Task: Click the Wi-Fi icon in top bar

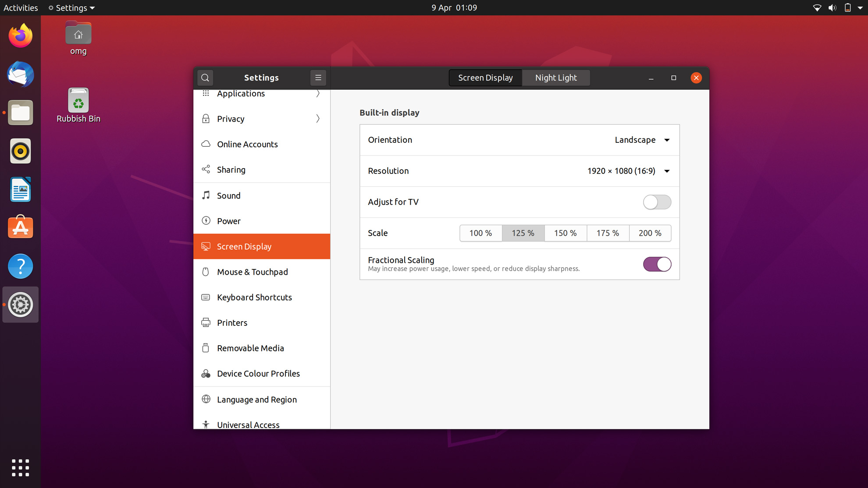Action: point(817,7)
